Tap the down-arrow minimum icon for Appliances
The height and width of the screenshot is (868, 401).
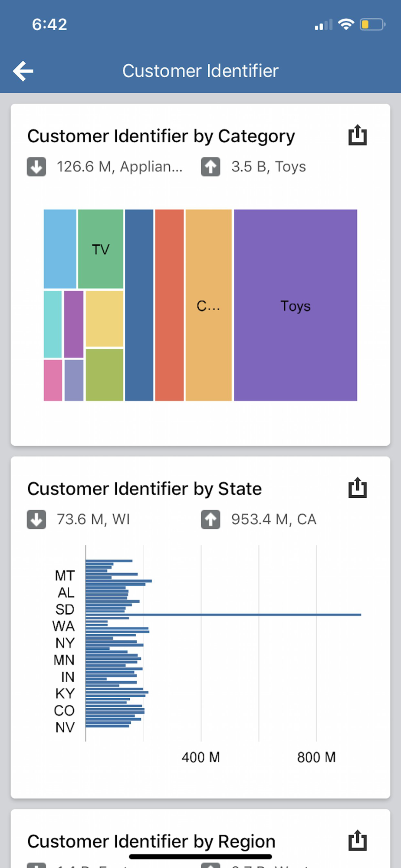(x=36, y=167)
